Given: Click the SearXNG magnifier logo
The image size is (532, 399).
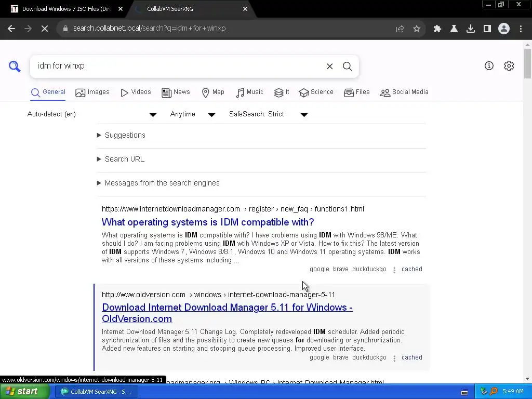Looking at the screenshot, I should (x=15, y=66).
